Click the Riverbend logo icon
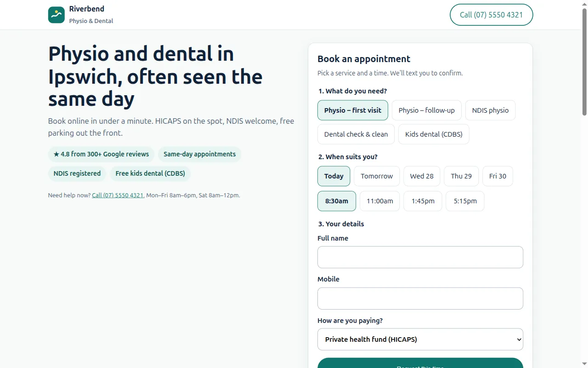The width and height of the screenshot is (588, 368). (x=57, y=15)
